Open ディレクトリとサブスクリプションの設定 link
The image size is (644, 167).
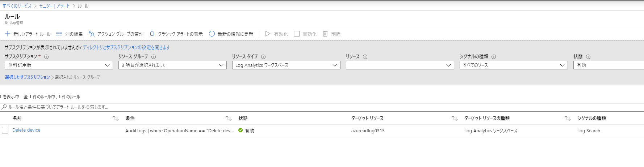(126, 47)
